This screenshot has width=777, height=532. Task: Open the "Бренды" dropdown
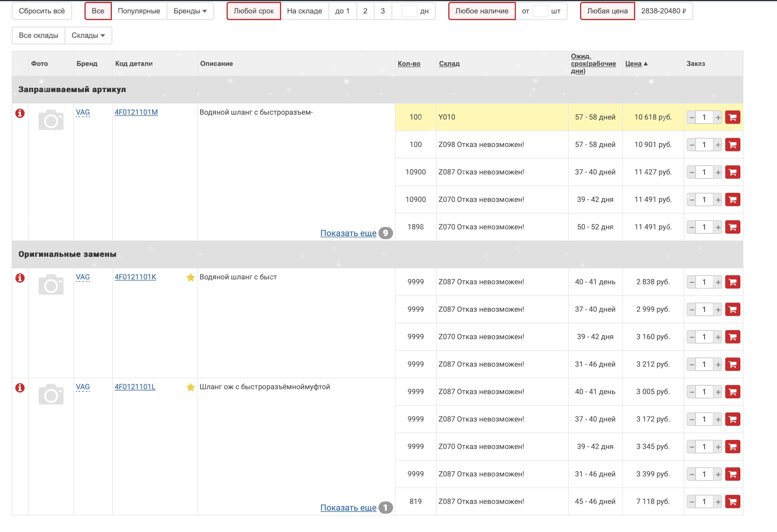pyautogui.click(x=190, y=11)
